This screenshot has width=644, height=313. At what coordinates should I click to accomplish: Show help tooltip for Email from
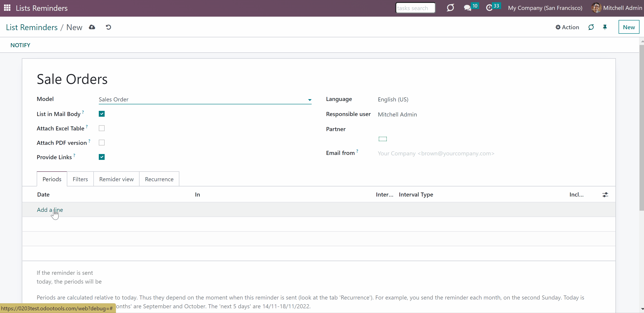[357, 151]
